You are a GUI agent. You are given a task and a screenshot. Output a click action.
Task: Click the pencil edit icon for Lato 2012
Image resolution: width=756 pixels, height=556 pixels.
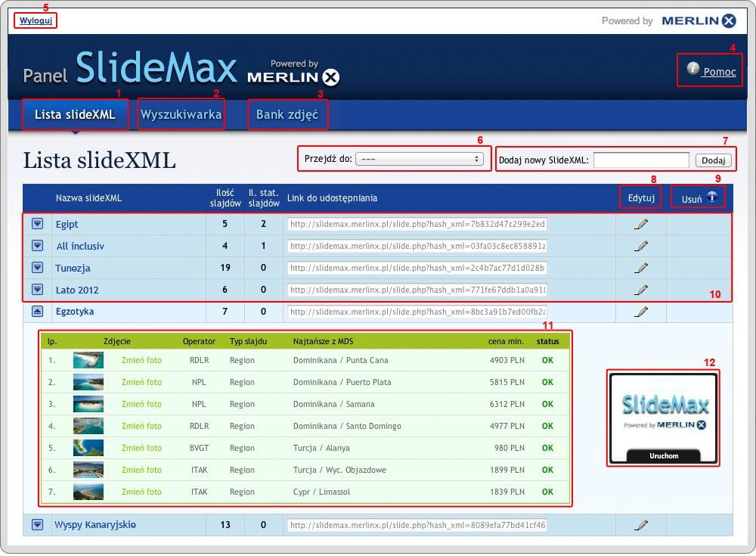[x=641, y=290]
